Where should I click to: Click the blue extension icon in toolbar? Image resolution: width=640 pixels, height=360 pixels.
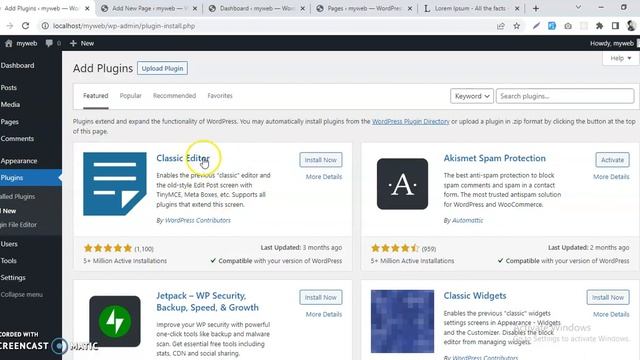(552, 26)
